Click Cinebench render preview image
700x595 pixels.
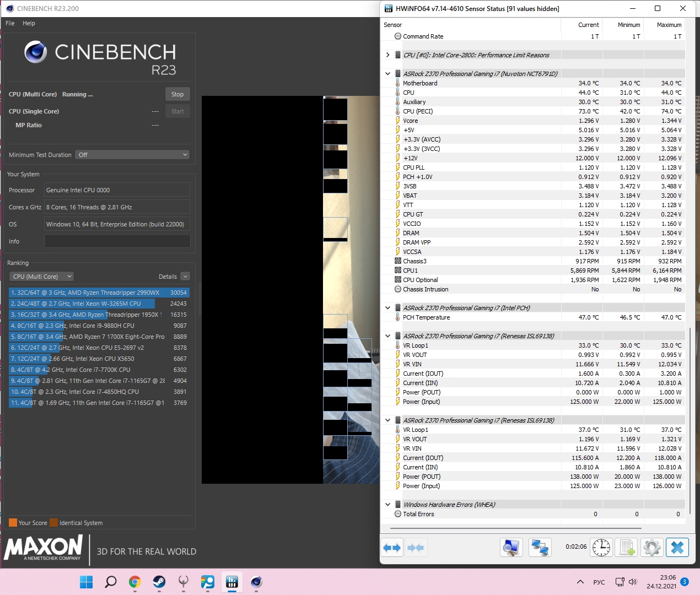click(x=290, y=290)
